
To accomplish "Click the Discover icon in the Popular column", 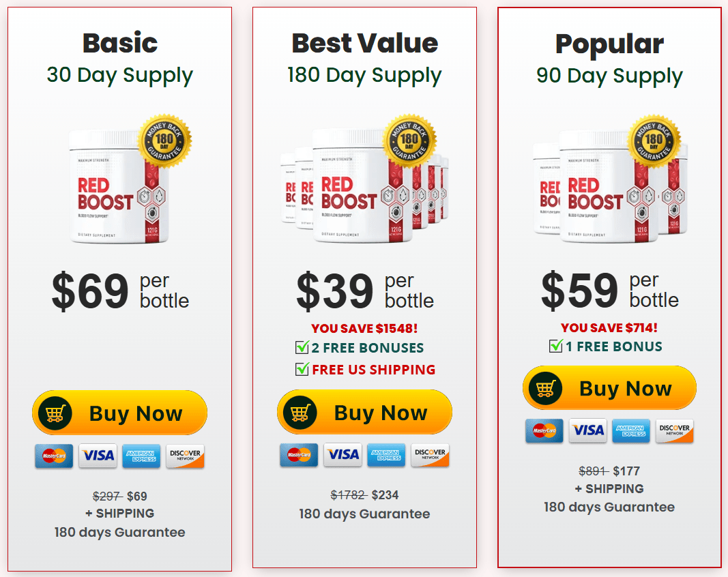I will pyautogui.click(x=674, y=431).
